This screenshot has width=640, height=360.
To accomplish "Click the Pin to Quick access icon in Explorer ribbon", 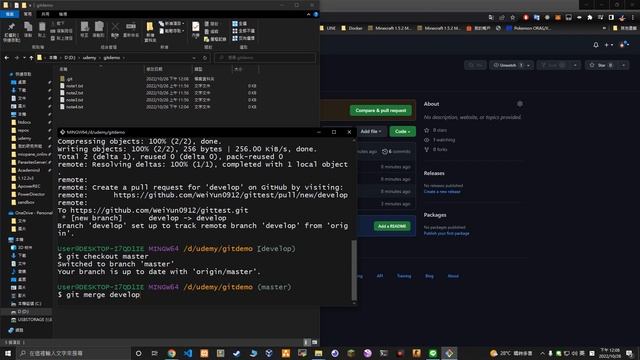I will [x=11, y=27].
